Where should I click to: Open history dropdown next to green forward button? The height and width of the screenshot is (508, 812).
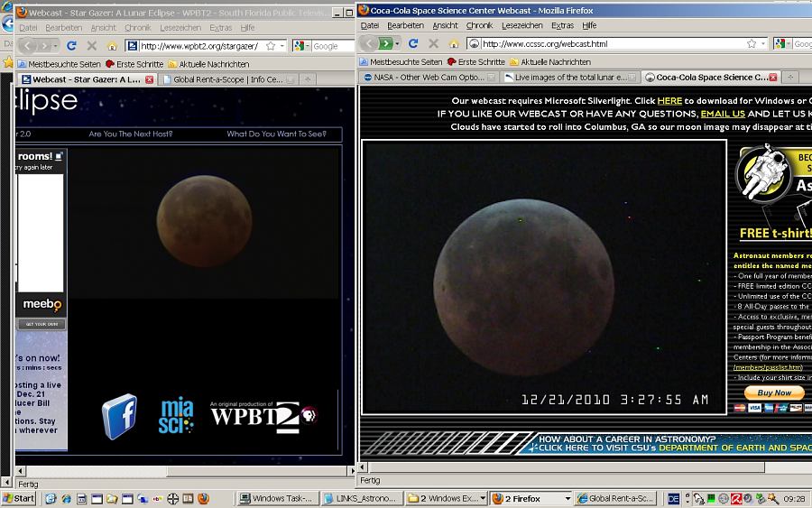pos(397,43)
